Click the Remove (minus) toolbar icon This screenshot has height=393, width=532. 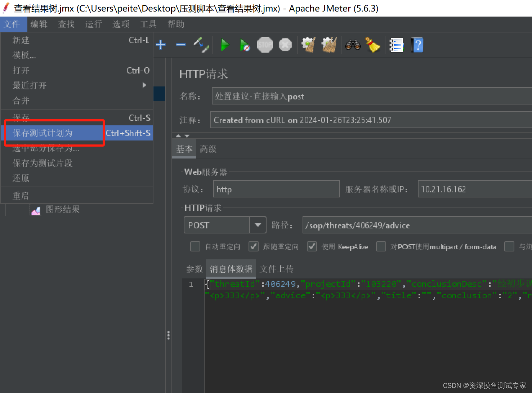[x=181, y=45]
